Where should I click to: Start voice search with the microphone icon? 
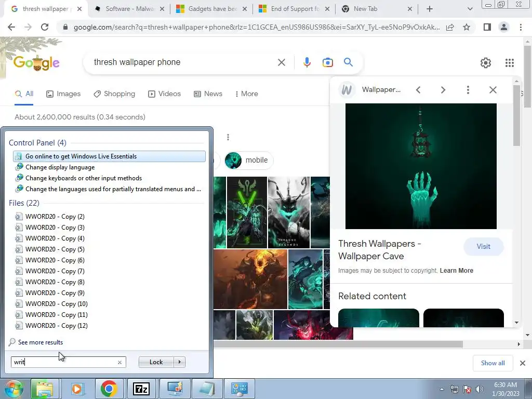pyautogui.click(x=307, y=62)
